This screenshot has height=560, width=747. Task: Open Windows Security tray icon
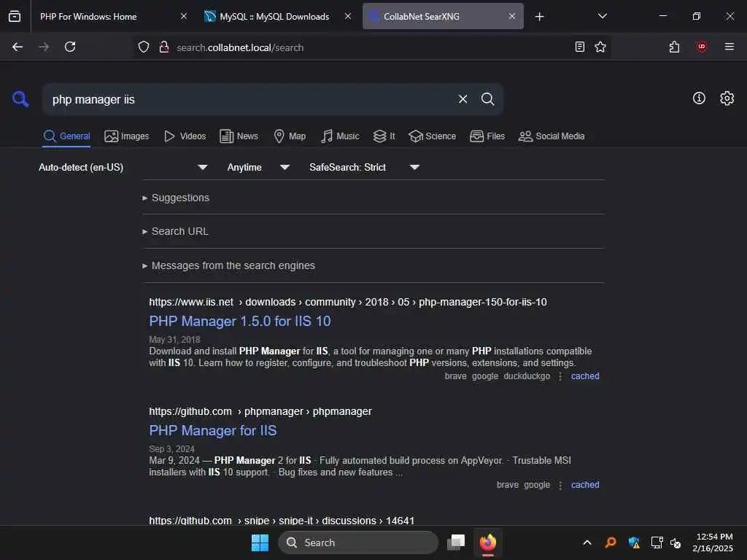click(x=634, y=542)
